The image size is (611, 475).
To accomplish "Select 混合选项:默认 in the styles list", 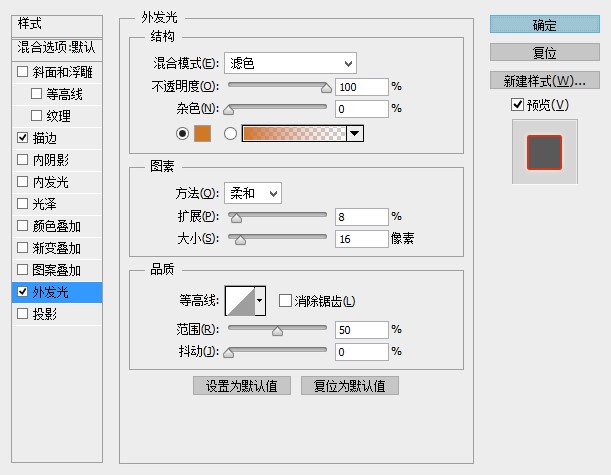I will click(x=57, y=48).
